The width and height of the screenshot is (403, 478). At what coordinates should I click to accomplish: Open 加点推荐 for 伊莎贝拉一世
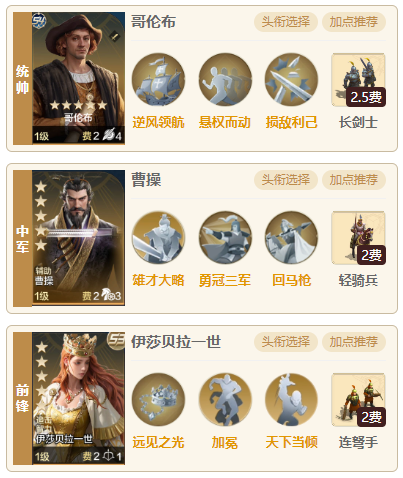[354, 342]
